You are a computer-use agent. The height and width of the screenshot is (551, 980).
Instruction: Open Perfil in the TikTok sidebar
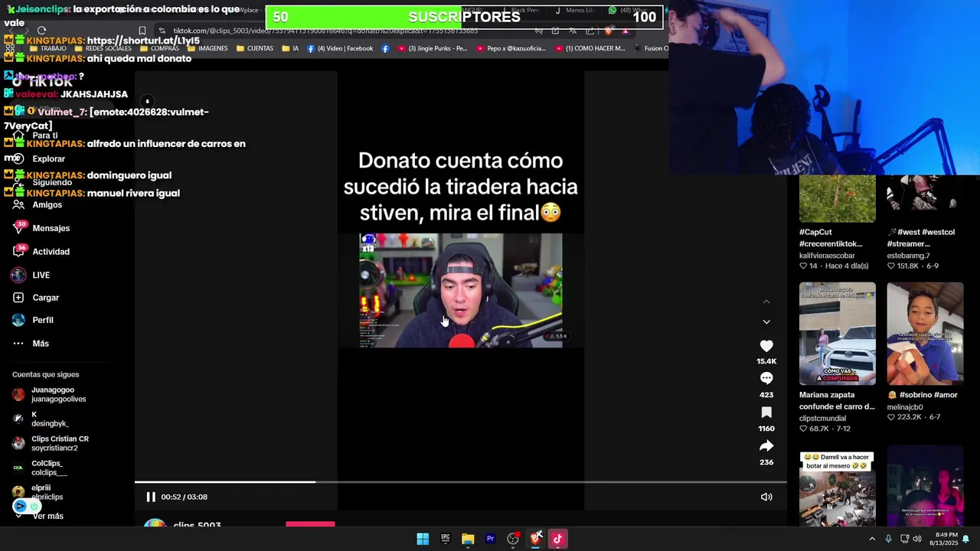click(43, 320)
